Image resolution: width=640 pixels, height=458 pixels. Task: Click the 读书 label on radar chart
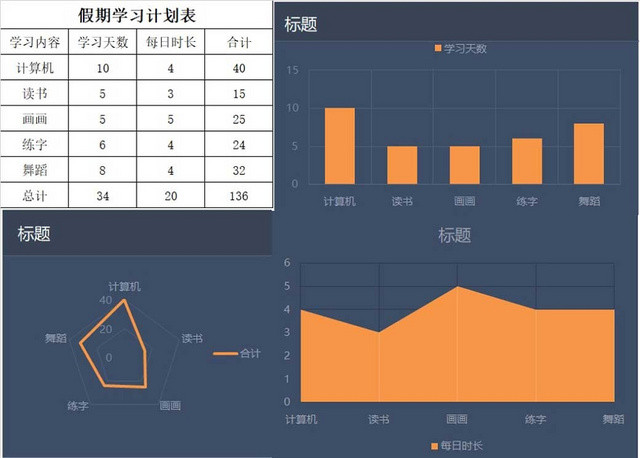coord(192,338)
